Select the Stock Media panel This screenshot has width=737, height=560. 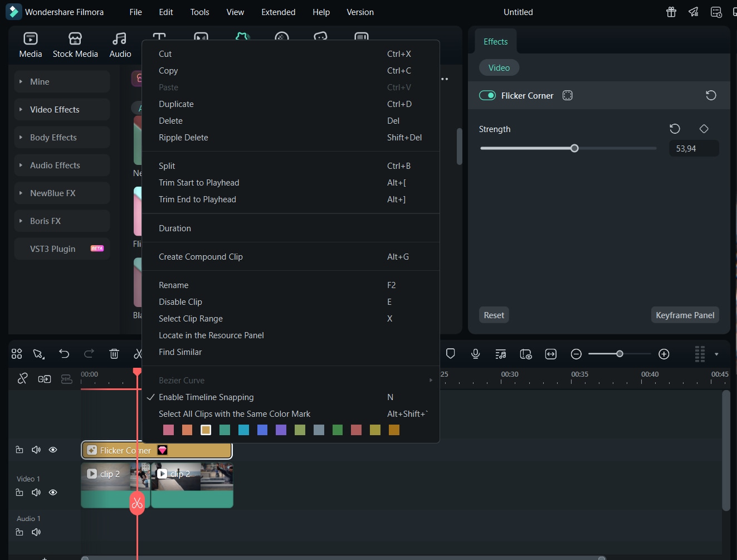(x=75, y=45)
